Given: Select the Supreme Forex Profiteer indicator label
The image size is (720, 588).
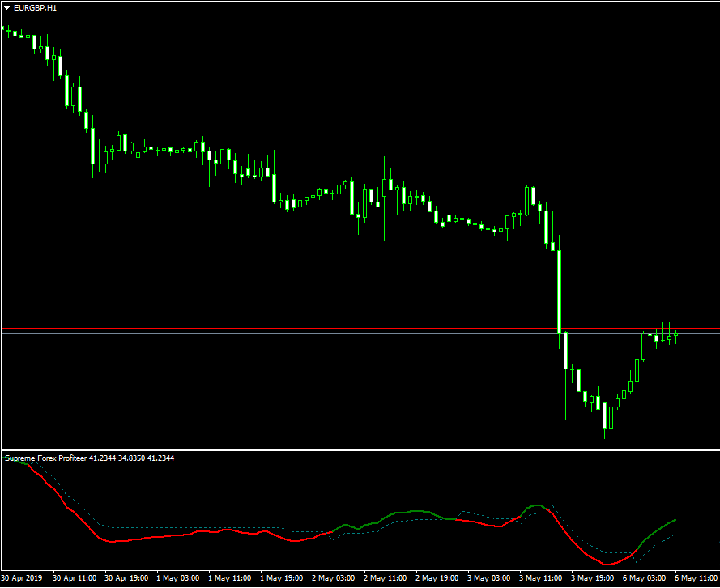Looking at the screenshot, I should 45,458.
